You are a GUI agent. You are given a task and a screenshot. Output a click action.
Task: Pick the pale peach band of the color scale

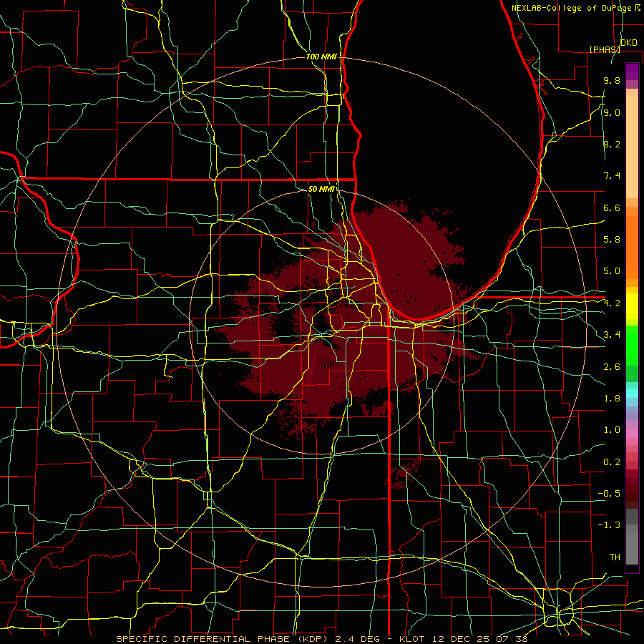click(632, 147)
